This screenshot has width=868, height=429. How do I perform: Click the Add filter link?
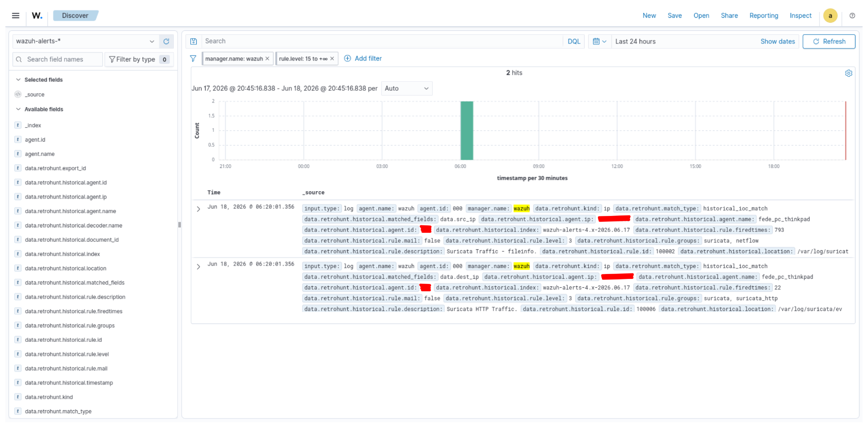click(363, 58)
